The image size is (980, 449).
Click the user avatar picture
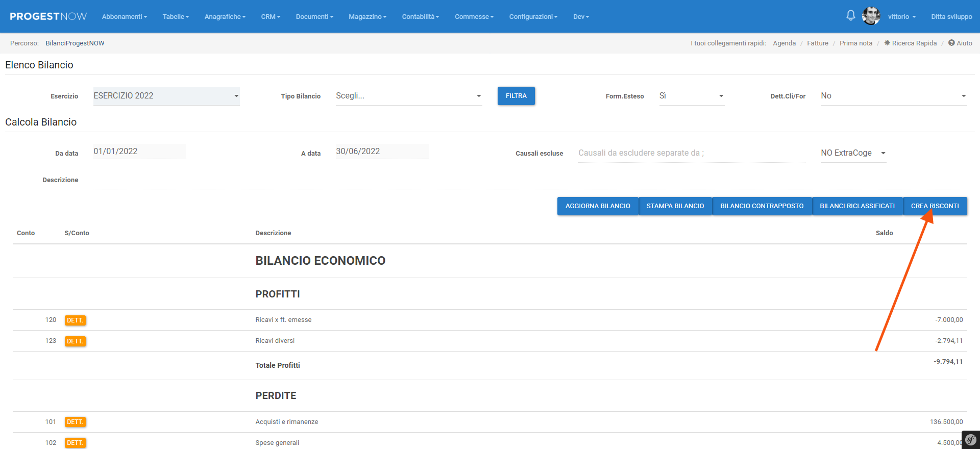click(871, 16)
